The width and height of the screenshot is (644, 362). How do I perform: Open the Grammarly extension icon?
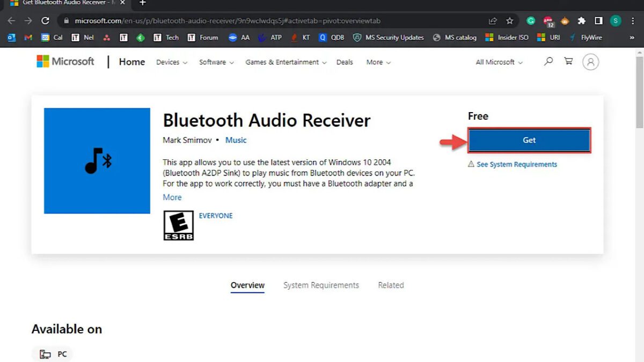point(531,21)
